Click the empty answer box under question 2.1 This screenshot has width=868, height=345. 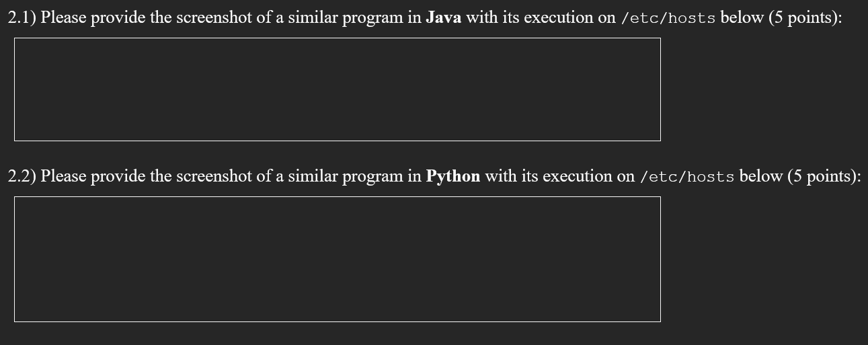337,89
